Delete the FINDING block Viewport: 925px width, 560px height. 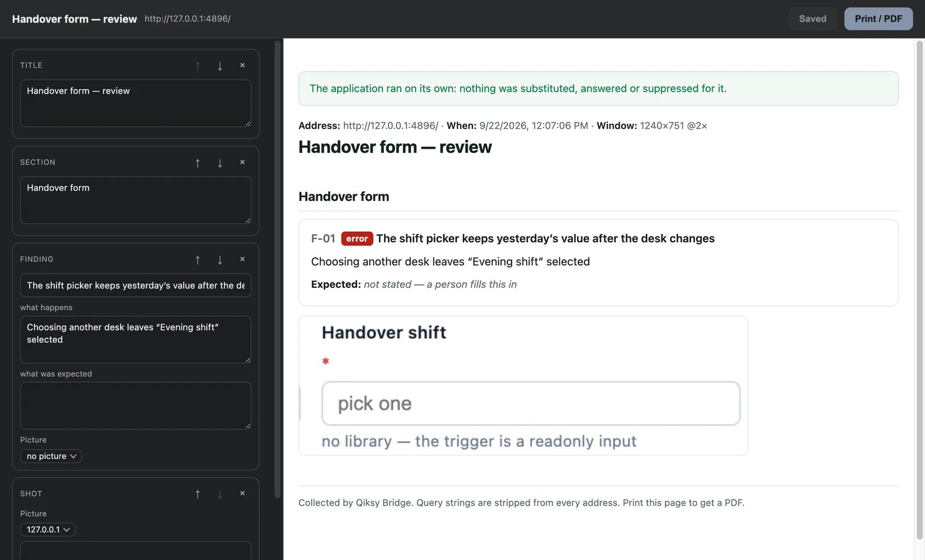(x=242, y=260)
